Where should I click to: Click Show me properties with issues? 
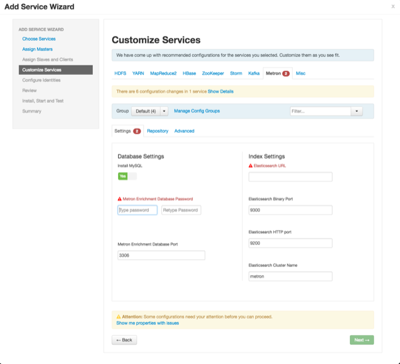147,323
